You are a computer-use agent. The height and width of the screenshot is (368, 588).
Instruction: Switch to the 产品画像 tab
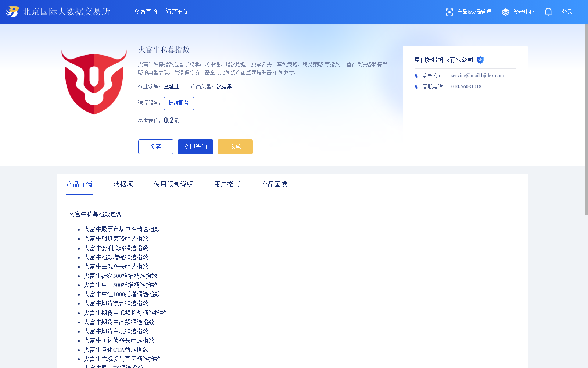274,184
